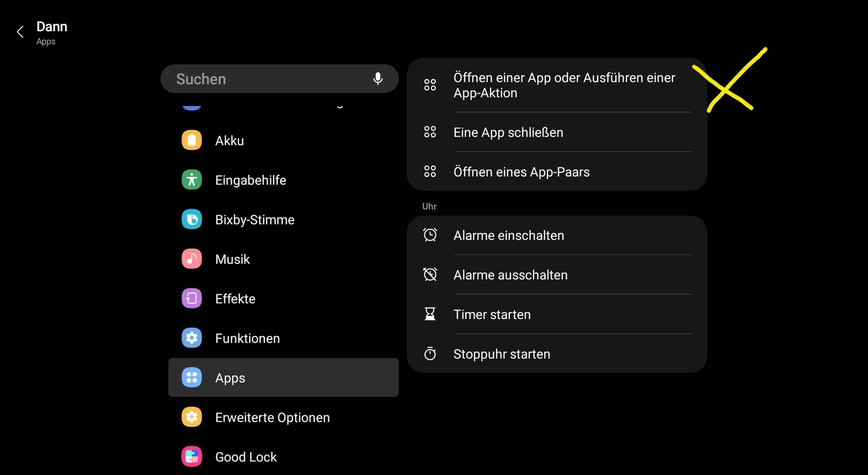Viewport: 868px width, 475px height.
Task: Select the Good Lock app icon
Action: pos(192,456)
